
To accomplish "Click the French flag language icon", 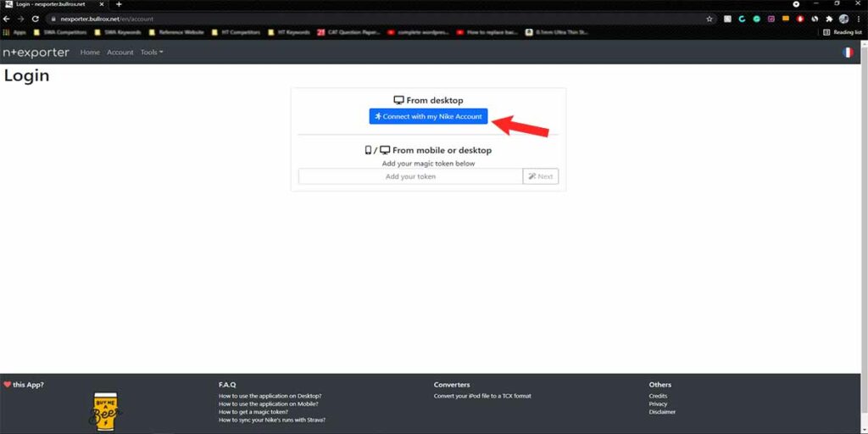I will click(x=847, y=53).
